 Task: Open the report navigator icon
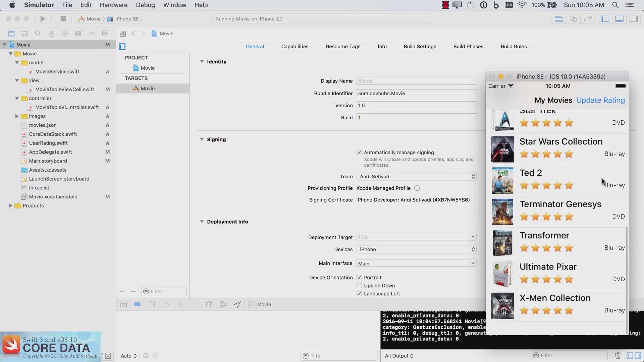click(x=105, y=34)
